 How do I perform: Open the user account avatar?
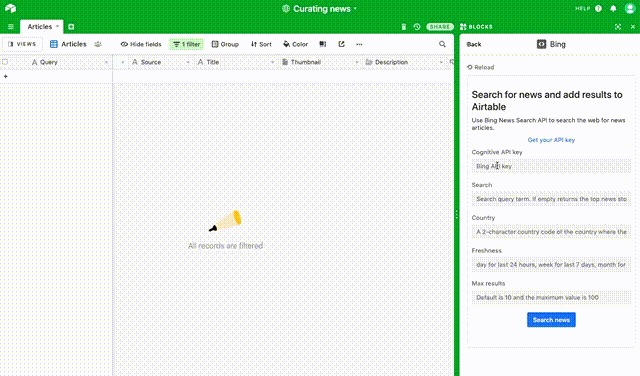(630, 8)
